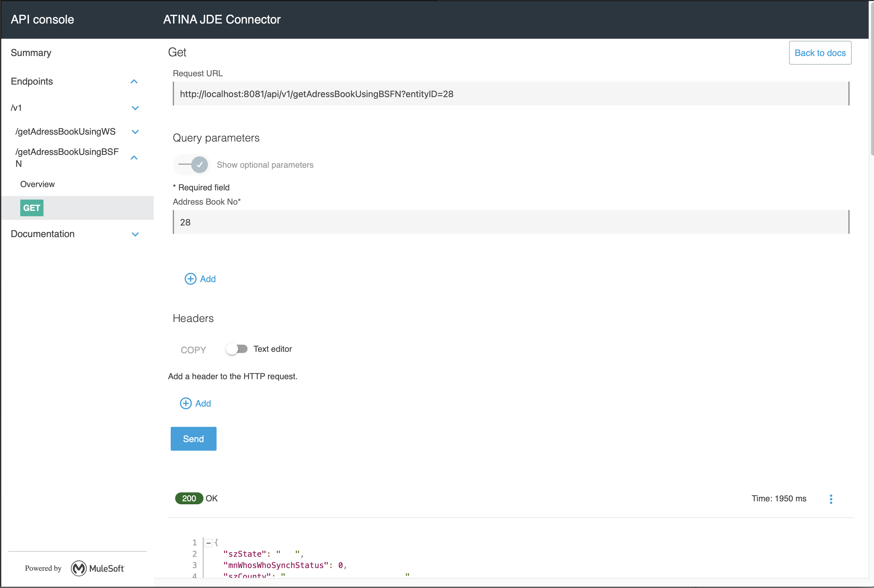
Task: Collapse the Endpoints section chevron
Action: click(x=134, y=81)
